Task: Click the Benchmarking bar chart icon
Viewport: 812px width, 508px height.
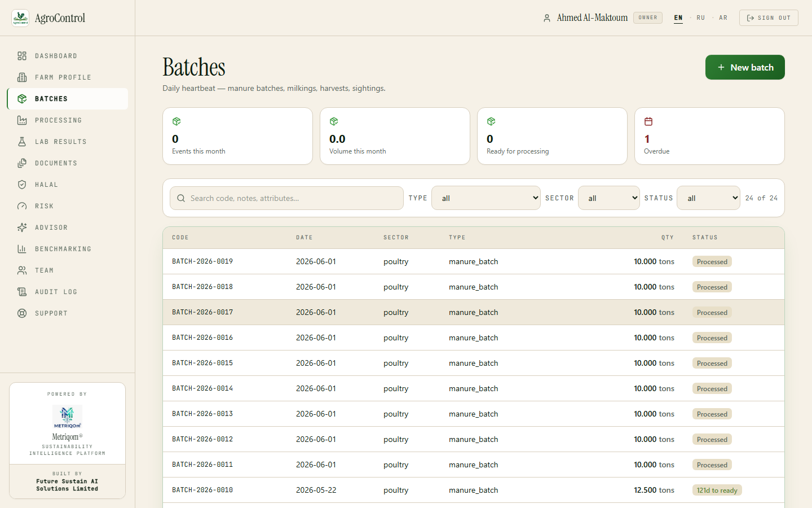Action: 22,249
